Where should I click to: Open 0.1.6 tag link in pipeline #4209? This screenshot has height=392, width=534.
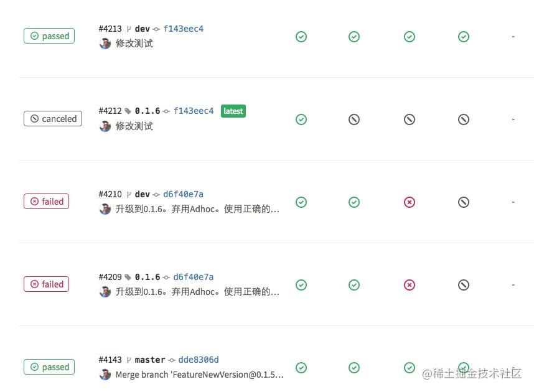tap(148, 277)
